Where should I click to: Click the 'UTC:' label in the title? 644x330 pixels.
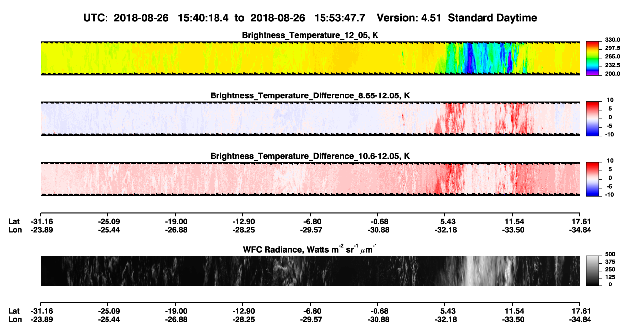96,18
